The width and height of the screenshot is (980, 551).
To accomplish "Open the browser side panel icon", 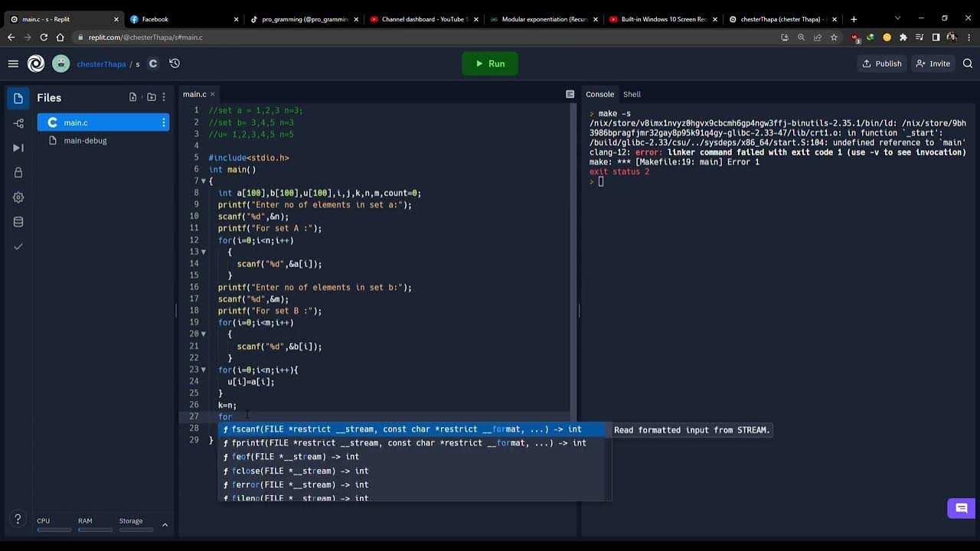I will tap(936, 37).
